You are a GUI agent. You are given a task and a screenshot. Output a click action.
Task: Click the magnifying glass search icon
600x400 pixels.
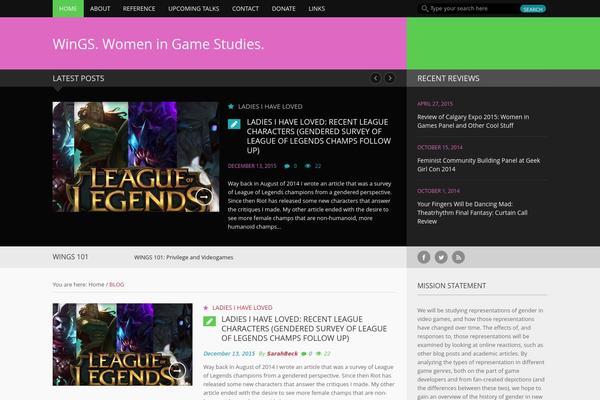pos(424,8)
